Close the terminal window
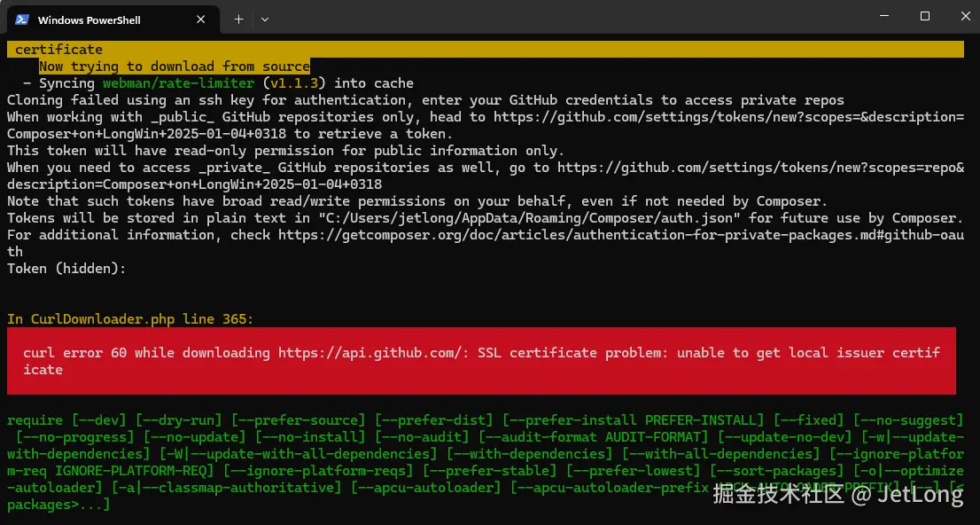This screenshot has width=980, height=525. [x=966, y=16]
